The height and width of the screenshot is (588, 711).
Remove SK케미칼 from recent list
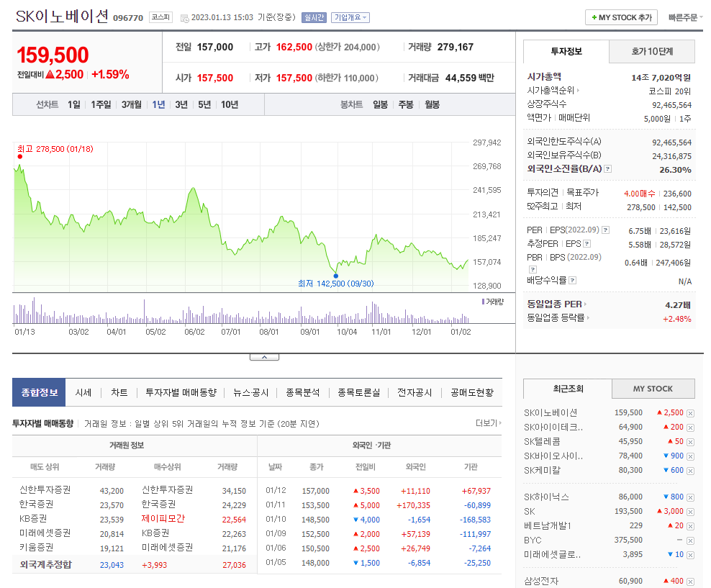[690, 471]
